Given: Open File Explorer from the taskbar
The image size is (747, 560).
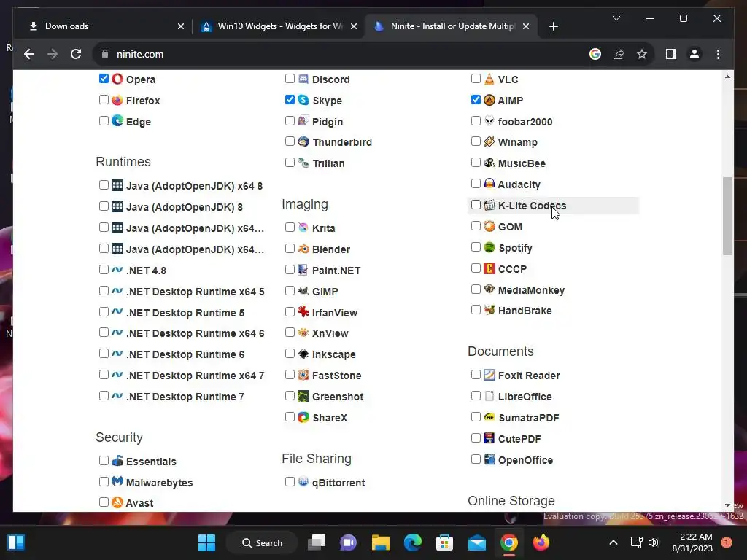Looking at the screenshot, I should [x=381, y=542].
